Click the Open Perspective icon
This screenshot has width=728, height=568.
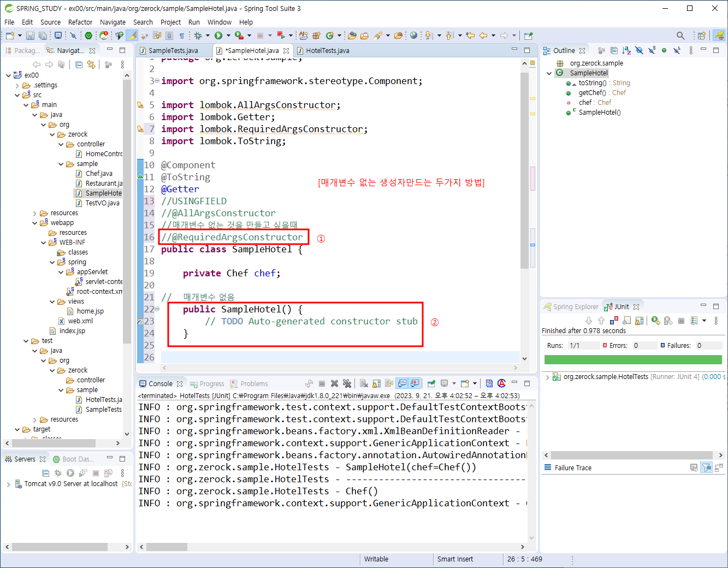(702, 35)
